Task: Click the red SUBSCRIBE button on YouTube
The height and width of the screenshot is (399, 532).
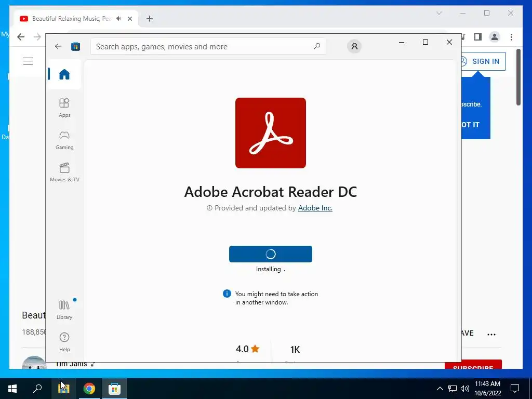Action: click(473, 365)
